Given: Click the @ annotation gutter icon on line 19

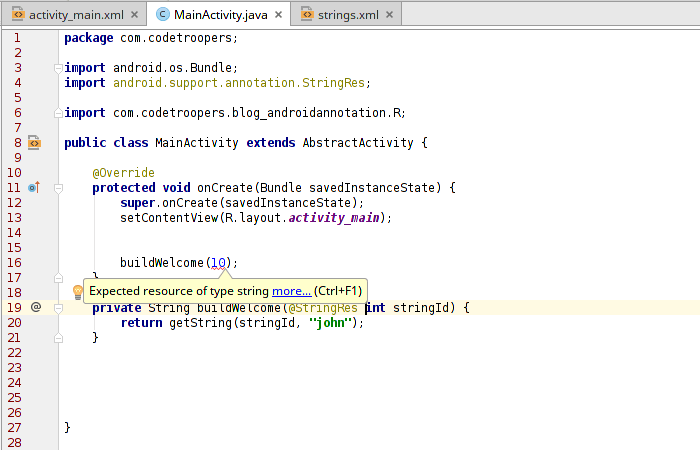Looking at the screenshot, I should tap(35, 308).
